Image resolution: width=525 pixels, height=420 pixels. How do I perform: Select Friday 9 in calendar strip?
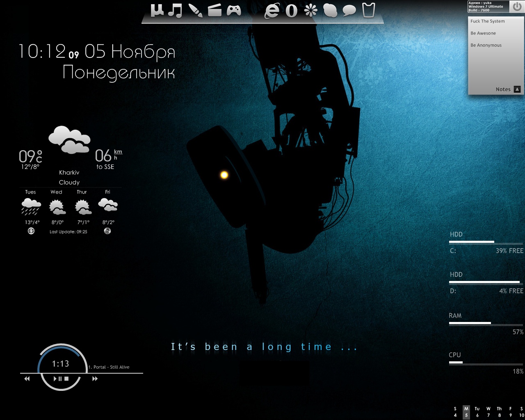(x=511, y=412)
